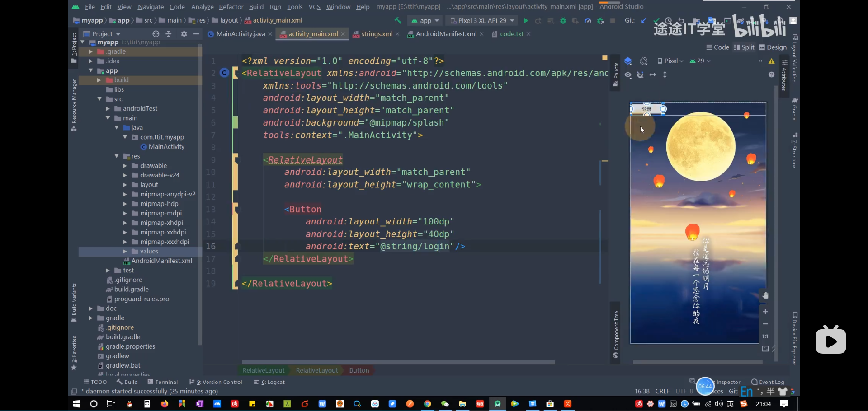Select the login button in layout preview
Image resolution: width=868 pixels, height=411 pixels.
click(647, 109)
